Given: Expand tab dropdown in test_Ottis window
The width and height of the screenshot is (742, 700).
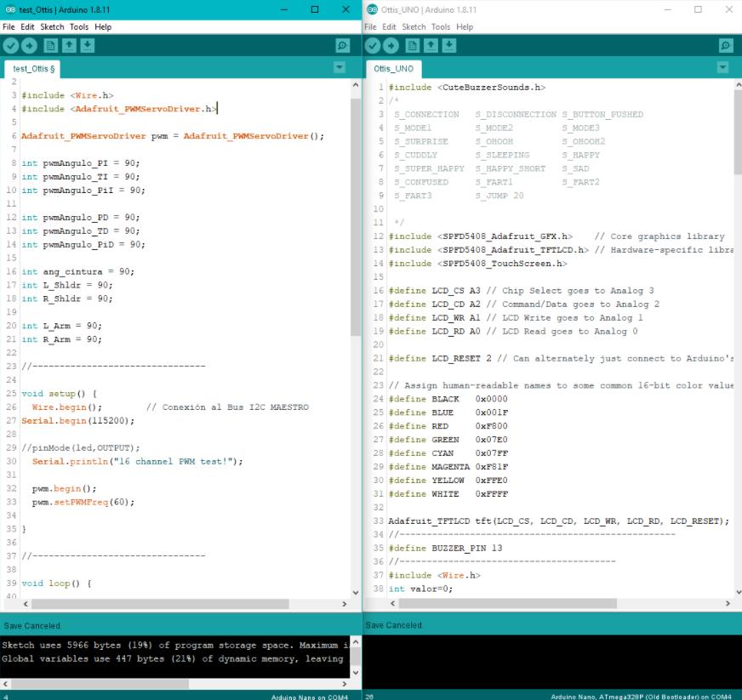Looking at the screenshot, I should click(340, 67).
